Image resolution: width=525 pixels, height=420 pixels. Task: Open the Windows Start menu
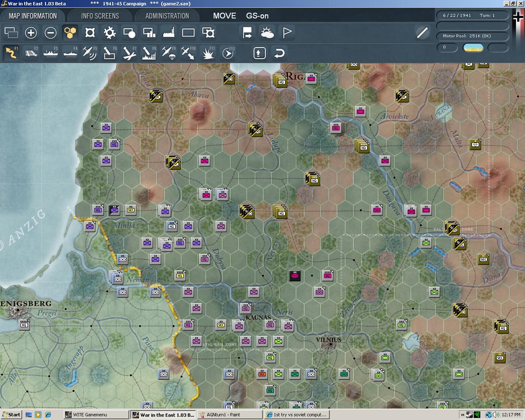tap(11, 415)
